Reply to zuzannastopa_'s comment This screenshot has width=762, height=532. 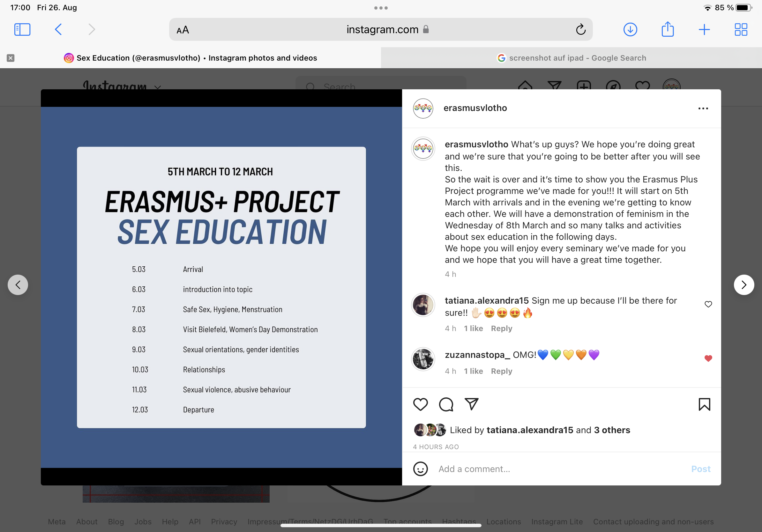point(501,371)
